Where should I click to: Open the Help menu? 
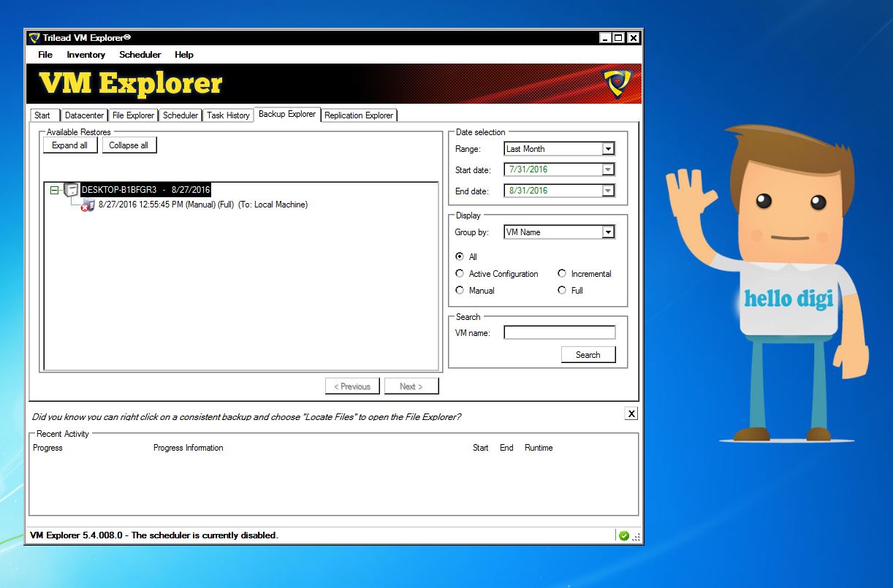(x=184, y=55)
